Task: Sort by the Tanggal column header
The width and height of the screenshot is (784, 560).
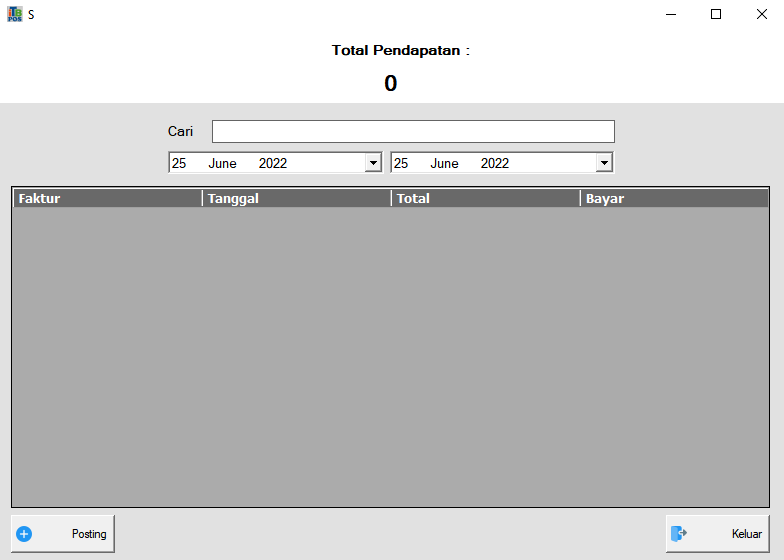Action: click(296, 198)
